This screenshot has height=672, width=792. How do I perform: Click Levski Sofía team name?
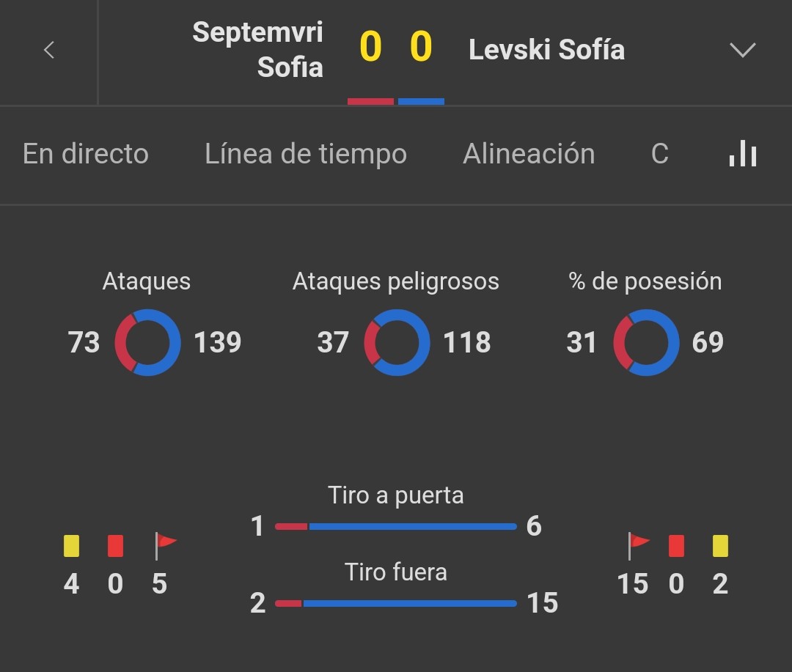tap(546, 50)
